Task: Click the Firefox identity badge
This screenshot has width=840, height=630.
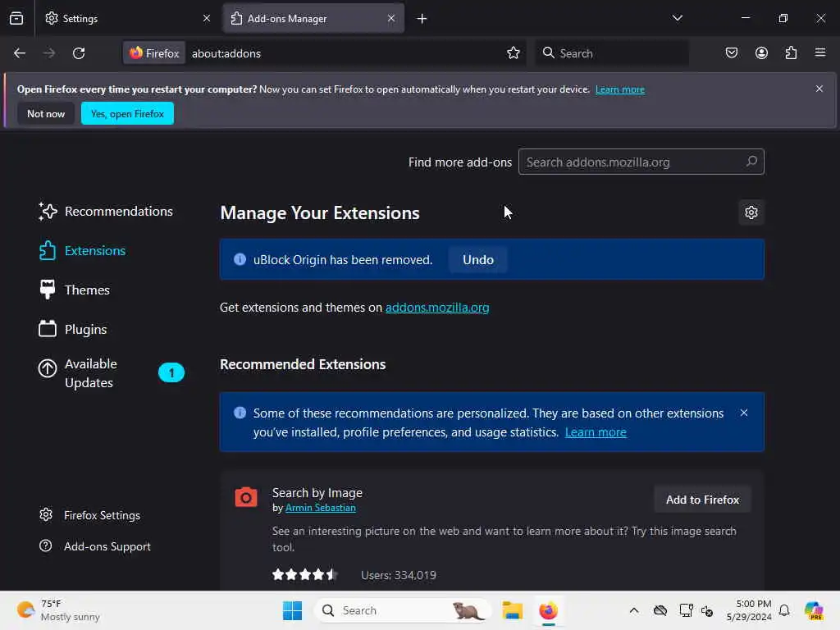Action: tap(154, 53)
